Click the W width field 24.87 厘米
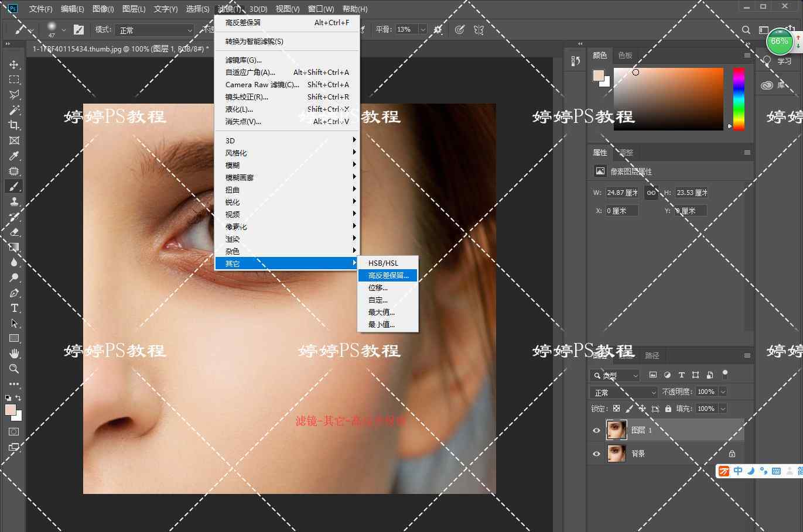Image resolution: width=803 pixels, height=532 pixels. point(622,193)
